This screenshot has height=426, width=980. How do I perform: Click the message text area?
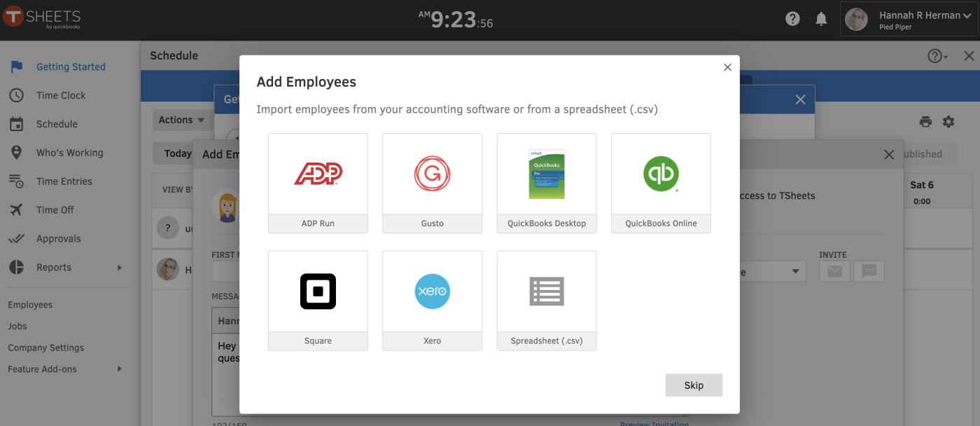coord(226,375)
